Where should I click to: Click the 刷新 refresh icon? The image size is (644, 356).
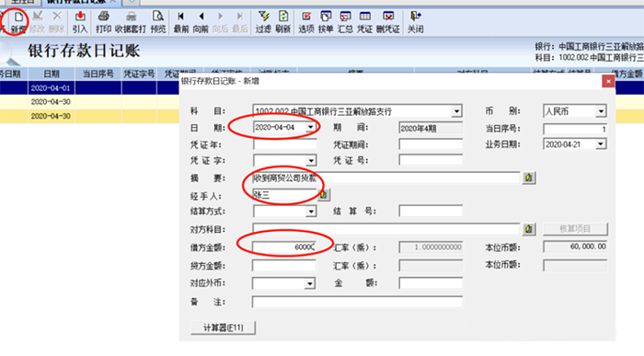283,22
